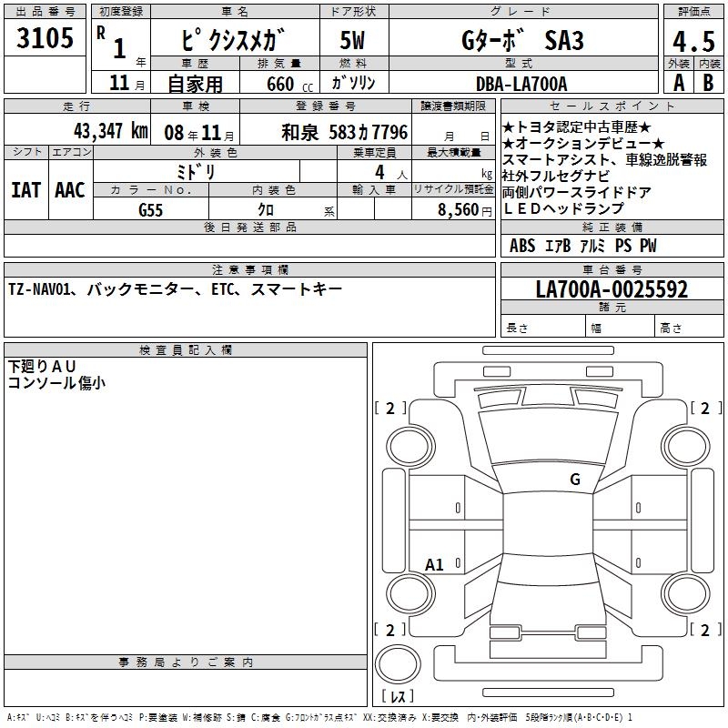
Task: Select the line スマートアシスト、車線逸脱警報
Action: pyautogui.click(x=604, y=159)
